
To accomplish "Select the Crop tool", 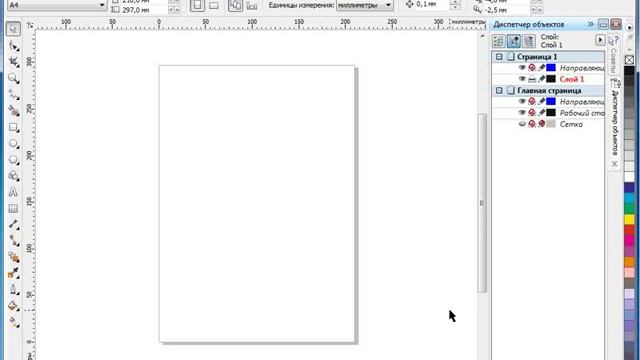I will pyautogui.click(x=13, y=62).
